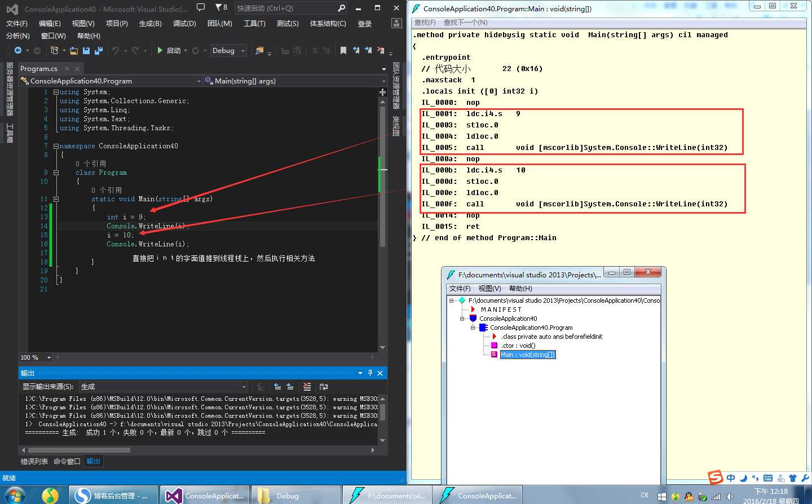Open the start button dropdown arrow

tap(186, 51)
